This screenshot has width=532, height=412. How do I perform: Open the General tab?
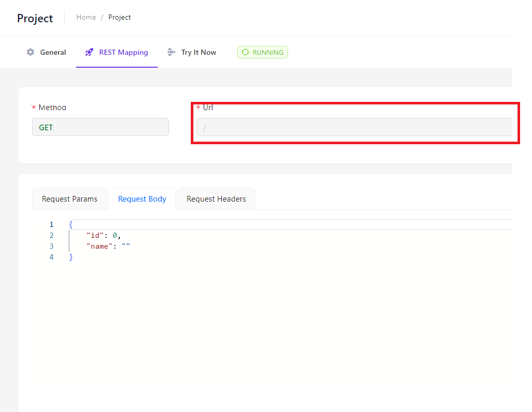click(x=47, y=52)
